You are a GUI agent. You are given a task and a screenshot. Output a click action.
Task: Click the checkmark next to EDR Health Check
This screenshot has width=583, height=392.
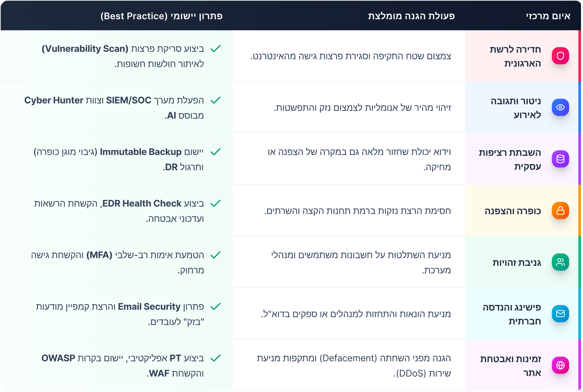215,203
